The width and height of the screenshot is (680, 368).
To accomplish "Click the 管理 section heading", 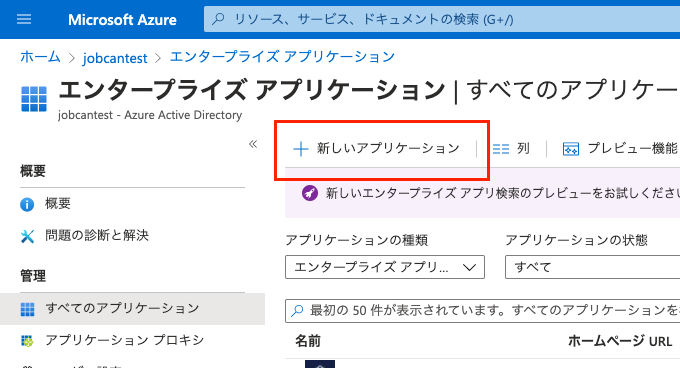I will click(33, 276).
